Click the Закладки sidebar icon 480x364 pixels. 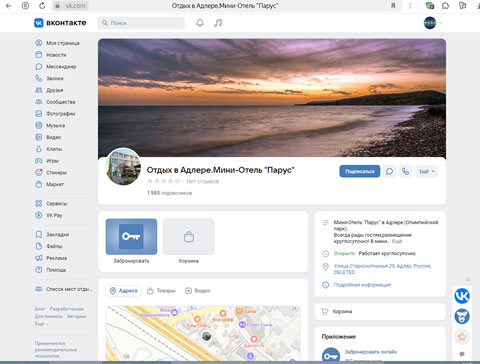[x=39, y=234]
